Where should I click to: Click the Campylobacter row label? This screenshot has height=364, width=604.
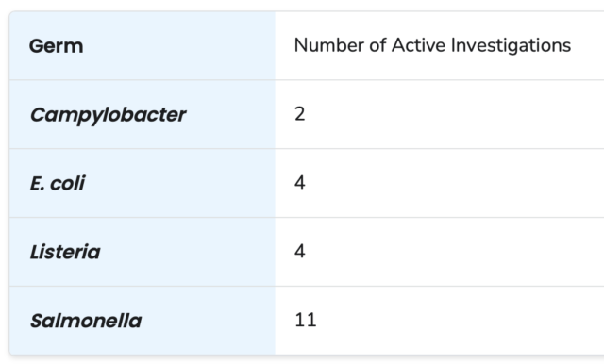pyautogui.click(x=108, y=115)
